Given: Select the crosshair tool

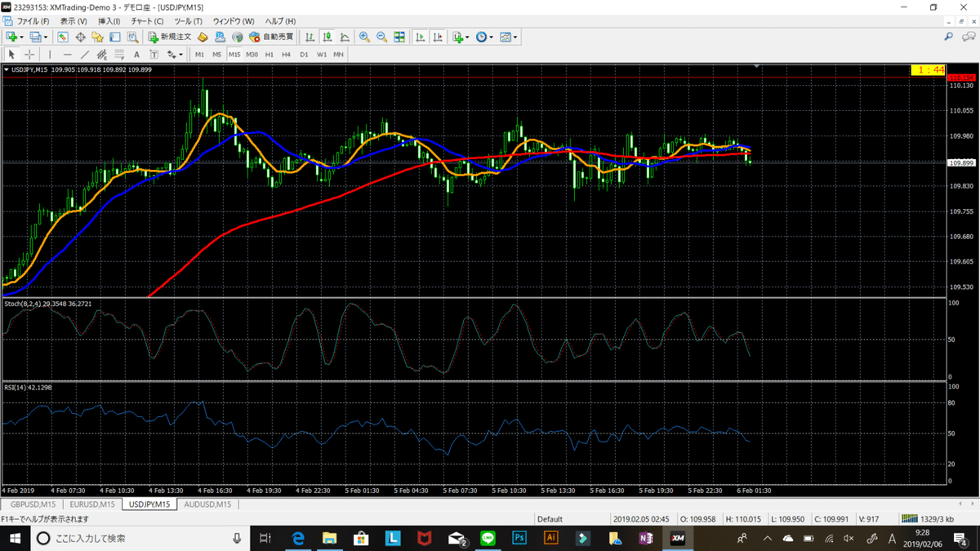Looking at the screenshot, I should coord(29,54).
